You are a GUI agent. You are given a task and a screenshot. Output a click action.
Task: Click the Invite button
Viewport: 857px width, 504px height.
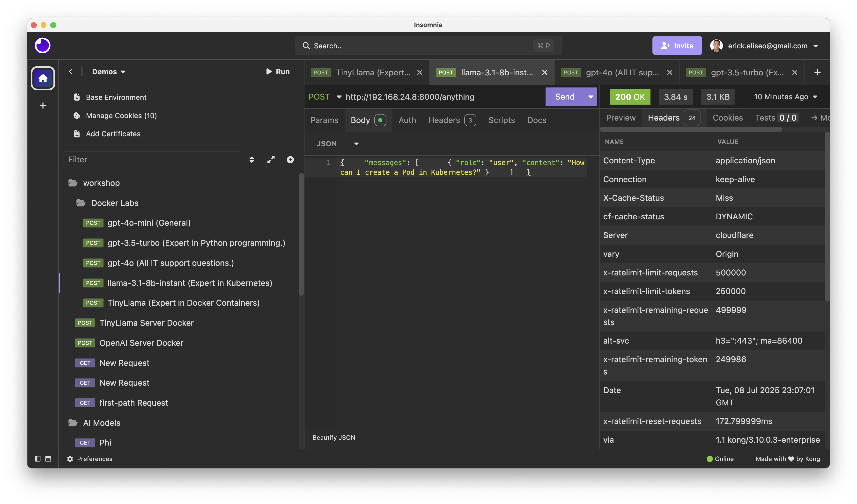(x=677, y=45)
